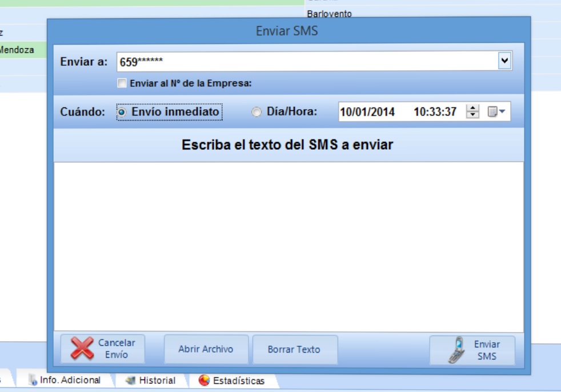Click the Enviar SMS dialog title bar
561x392 pixels.
pos(288,31)
